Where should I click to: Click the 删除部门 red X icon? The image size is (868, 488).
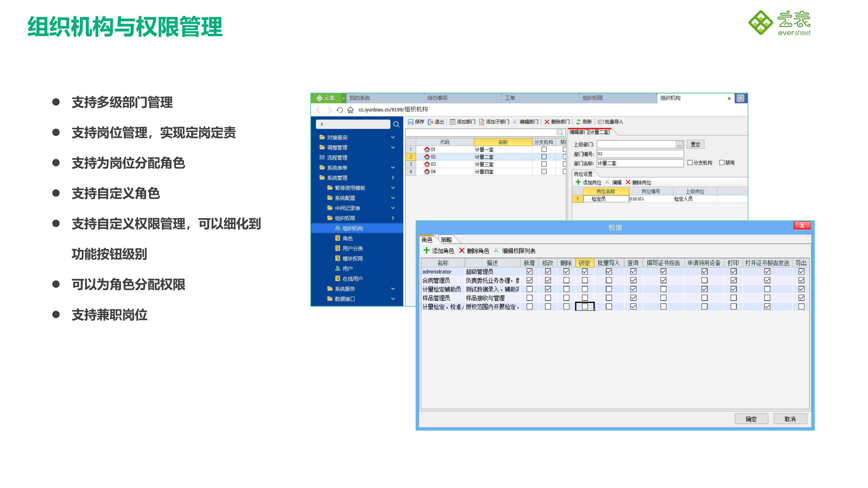(547, 122)
